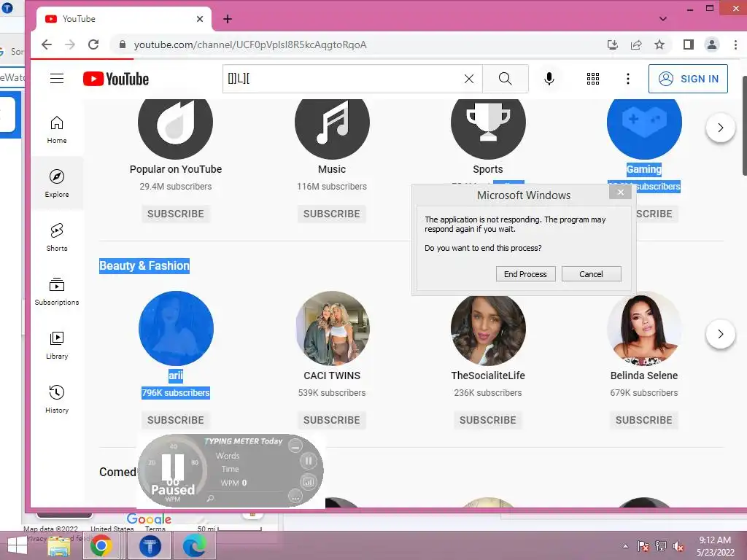Open Chrome profile avatar

tap(712, 44)
